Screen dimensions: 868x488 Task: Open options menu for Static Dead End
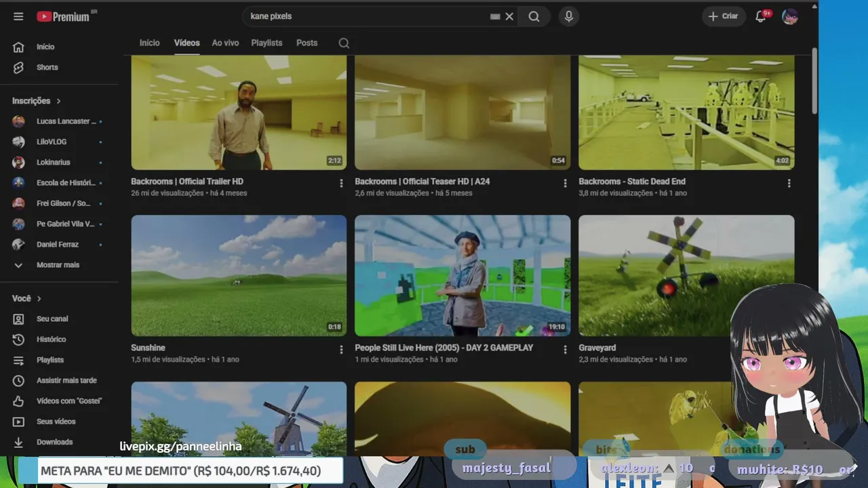(x=789, y=183)
